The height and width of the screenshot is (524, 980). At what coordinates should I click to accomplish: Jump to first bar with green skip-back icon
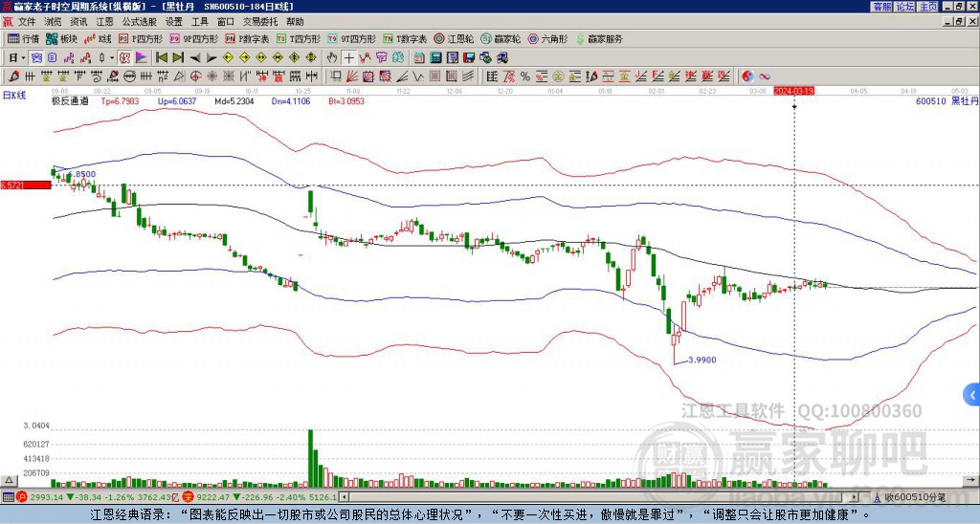coord(162,58)
